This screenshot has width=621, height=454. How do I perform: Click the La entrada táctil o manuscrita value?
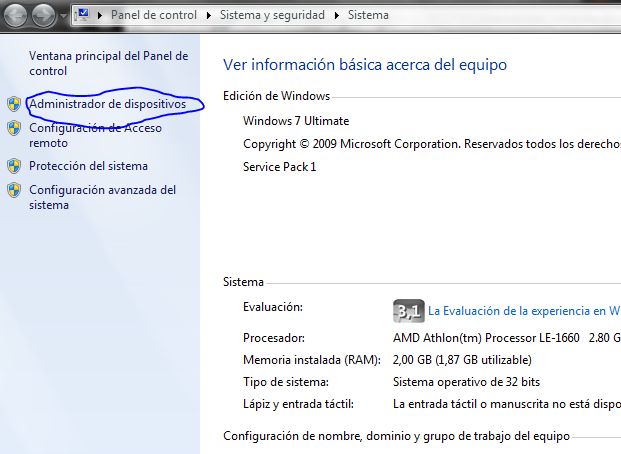[x=507, y=404]
